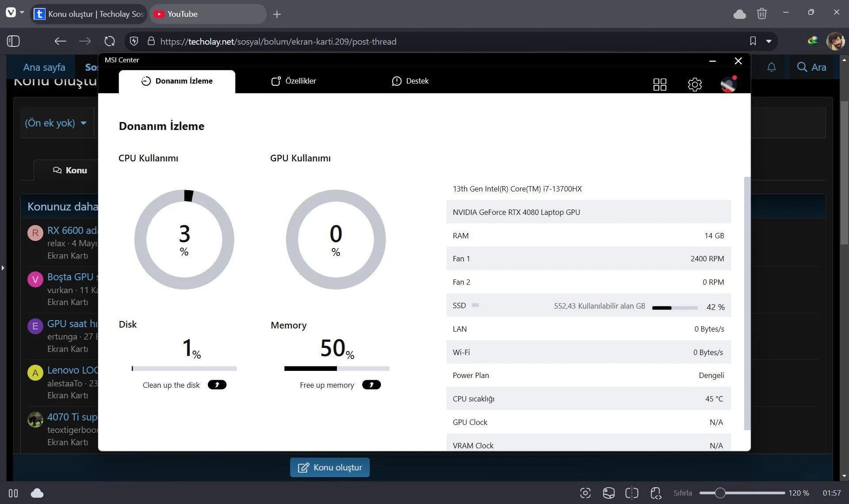849x504 pixels.
Task: Bookmark this page with the bookmark icon
Action: pos(753,41)
